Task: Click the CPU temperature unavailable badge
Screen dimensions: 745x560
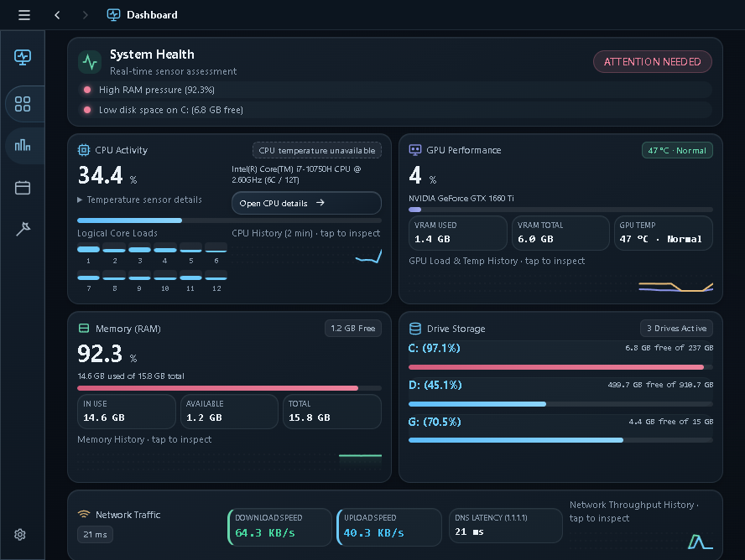Action: click(x=317, y=150)
